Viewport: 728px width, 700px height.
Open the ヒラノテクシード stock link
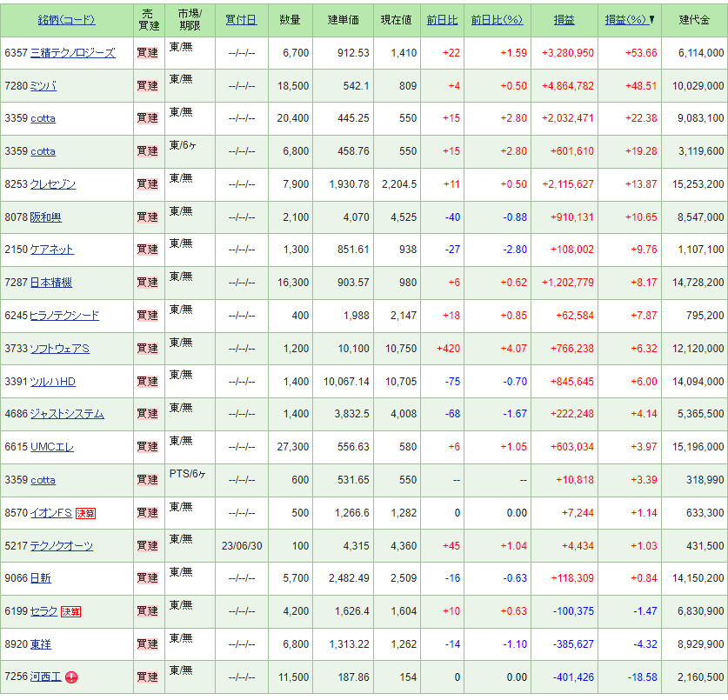click(64, 316)
